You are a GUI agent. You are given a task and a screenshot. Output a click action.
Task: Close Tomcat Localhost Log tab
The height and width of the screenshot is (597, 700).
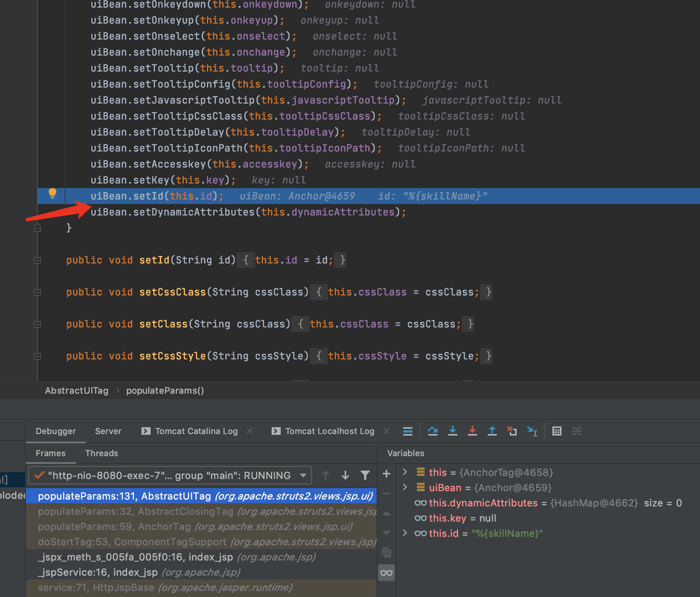click(387, 431)
